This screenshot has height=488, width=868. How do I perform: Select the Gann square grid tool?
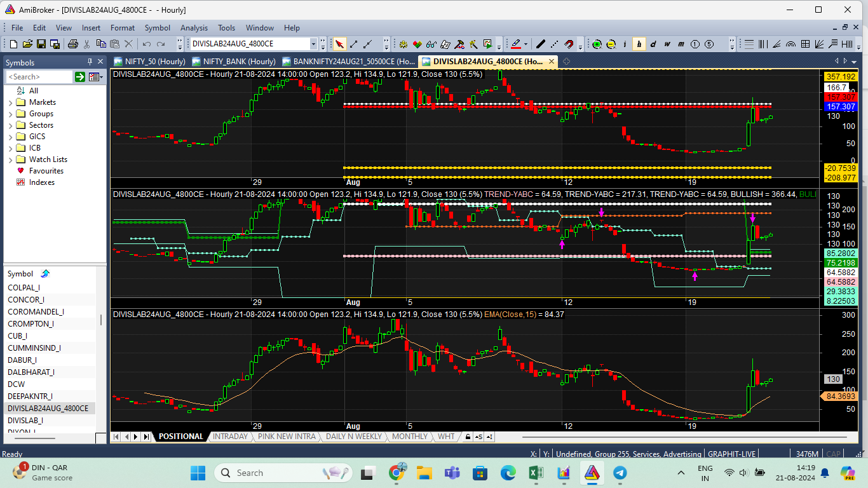click(804, 44)
